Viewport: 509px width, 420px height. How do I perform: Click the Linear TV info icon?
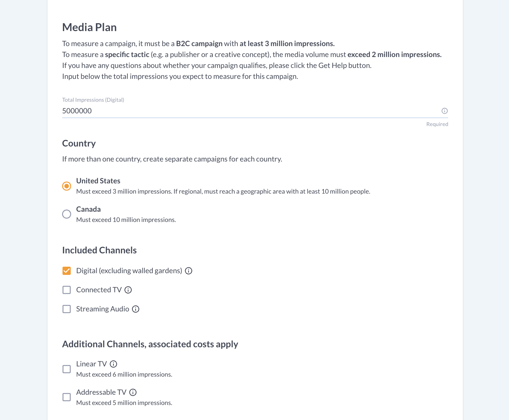(113, 364)
